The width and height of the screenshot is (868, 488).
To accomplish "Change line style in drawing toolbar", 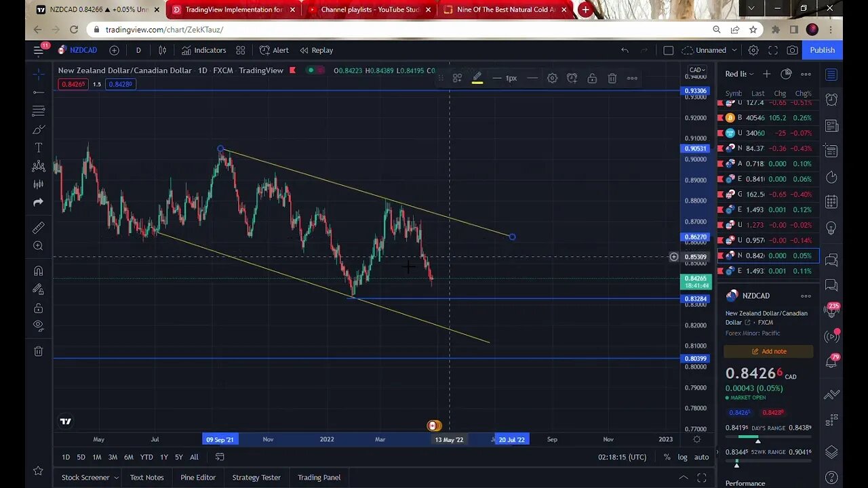I will [532, 79].
